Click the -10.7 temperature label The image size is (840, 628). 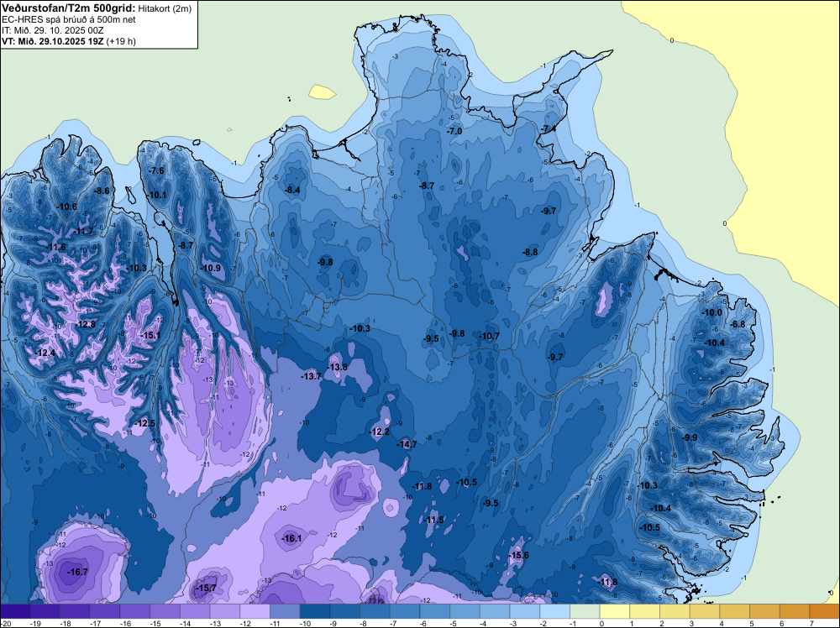[x=489, y=336]
